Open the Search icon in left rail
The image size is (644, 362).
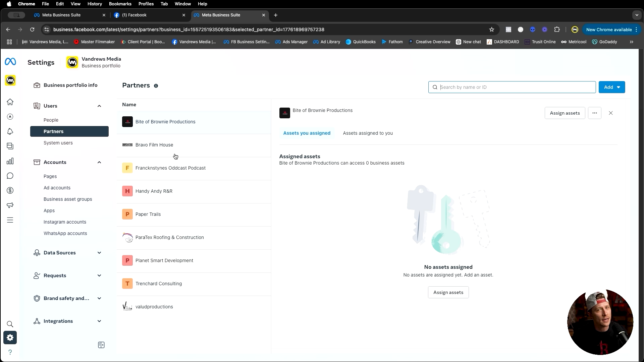(x=10, y=324)
